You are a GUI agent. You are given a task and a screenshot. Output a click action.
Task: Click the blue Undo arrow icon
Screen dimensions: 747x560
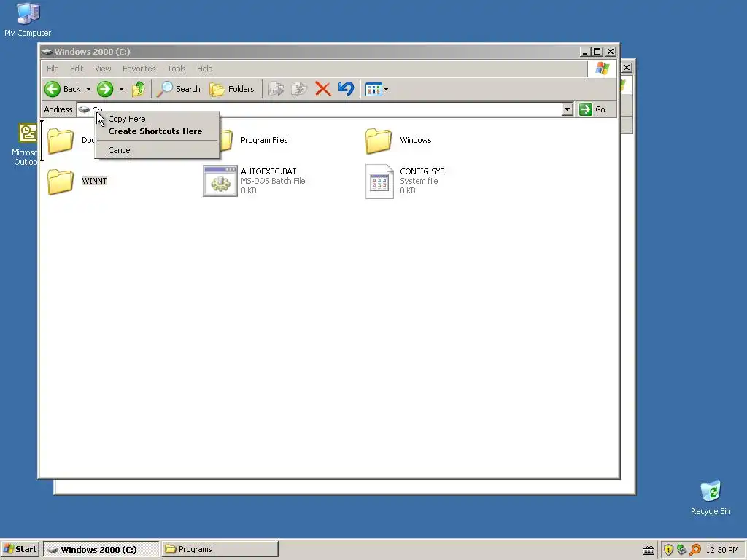(347, 89)
